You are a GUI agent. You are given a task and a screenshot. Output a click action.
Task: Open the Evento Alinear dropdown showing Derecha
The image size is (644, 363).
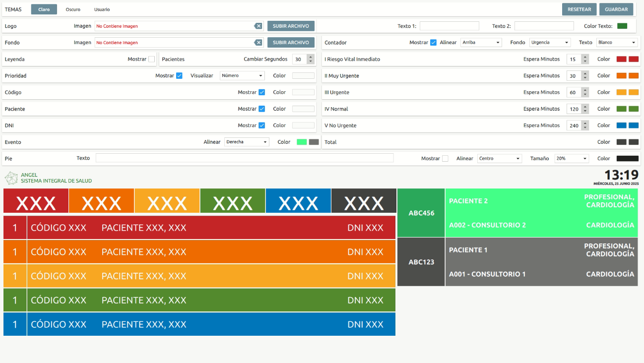tap(247, 142)
